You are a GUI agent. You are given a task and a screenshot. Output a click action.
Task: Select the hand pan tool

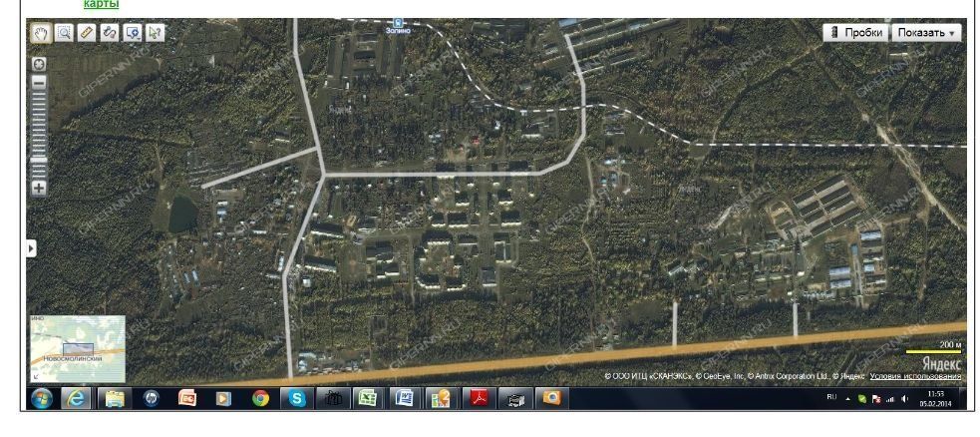click(x=40, y=32)
